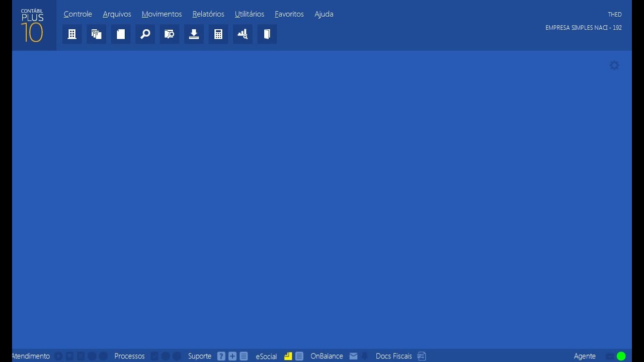Click the Processos label in status bar
The height and width of the screenshot is (362, 644).
[129, 356]
